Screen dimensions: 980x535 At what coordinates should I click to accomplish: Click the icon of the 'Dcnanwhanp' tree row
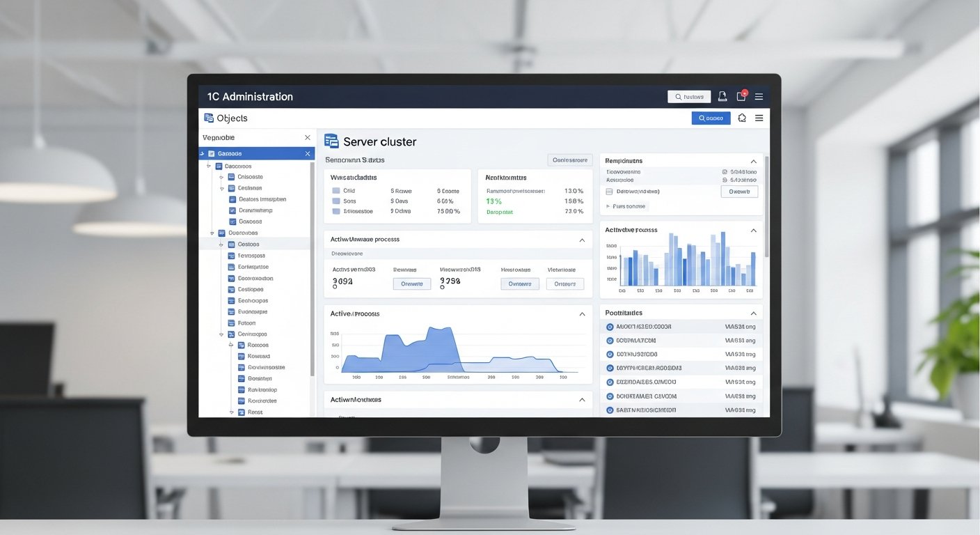point(233,210)
